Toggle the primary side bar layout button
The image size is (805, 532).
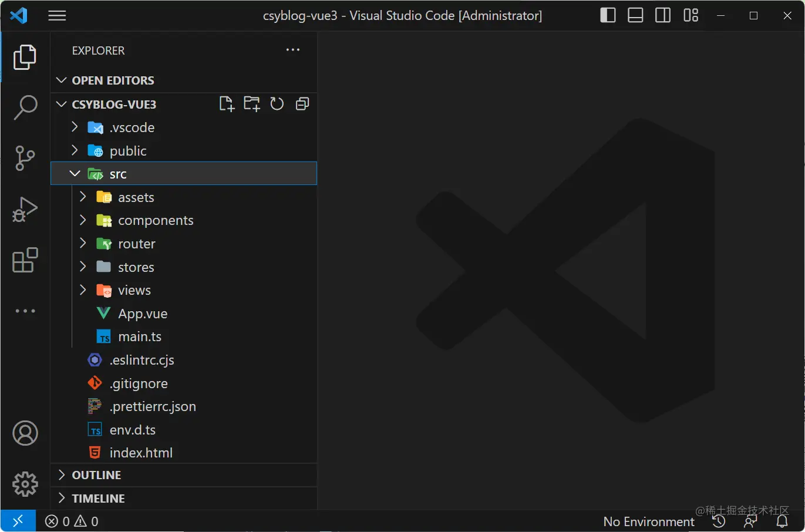[x=608, y=15]
